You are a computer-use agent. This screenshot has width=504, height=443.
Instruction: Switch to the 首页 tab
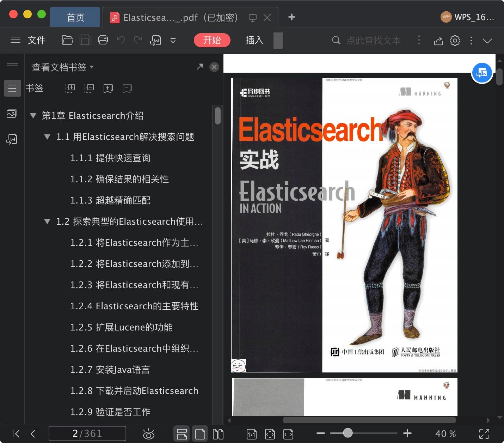coord(75,17)
